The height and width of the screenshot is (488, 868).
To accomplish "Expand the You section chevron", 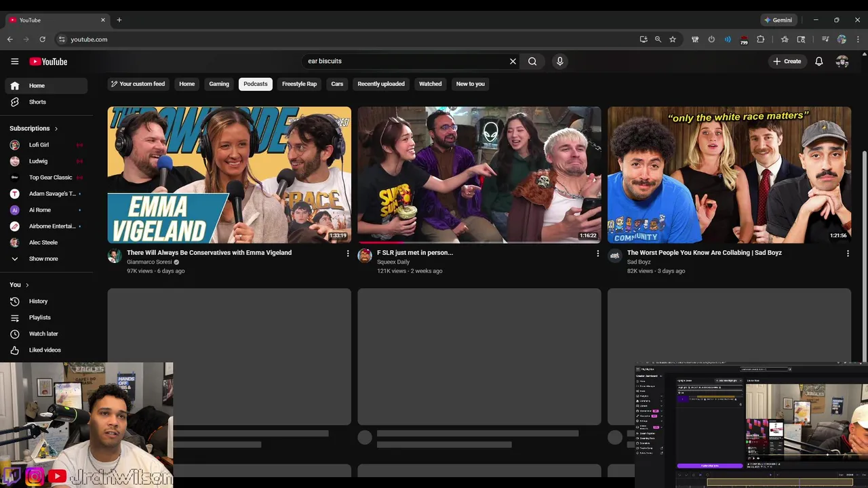I will pos(27,285).
